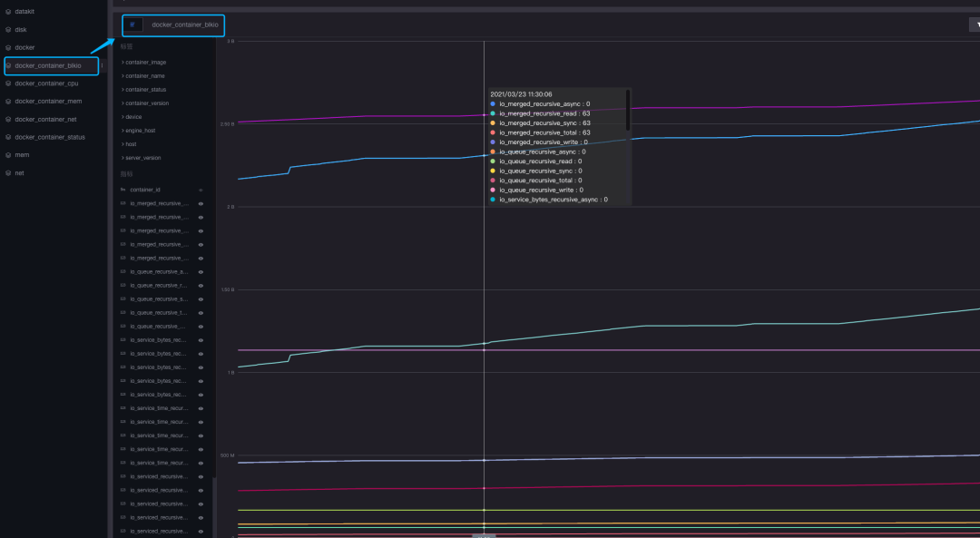Click the blue dot for io_merged_recursive_async
The width and height of the screenshot is (980, 538).
pos(493,104)
